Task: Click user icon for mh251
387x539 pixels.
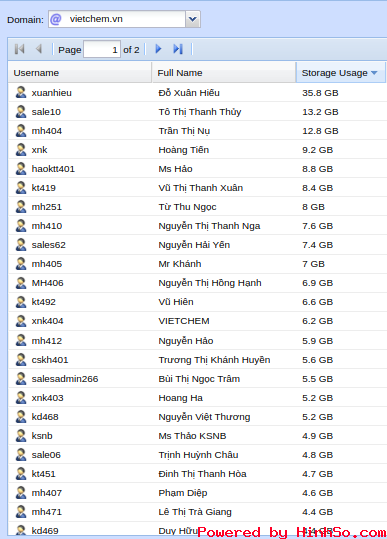Action: click(21, 206)
